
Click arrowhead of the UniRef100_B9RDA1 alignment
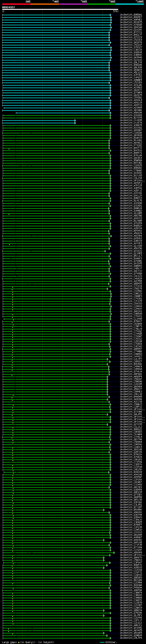click(111, 15)
